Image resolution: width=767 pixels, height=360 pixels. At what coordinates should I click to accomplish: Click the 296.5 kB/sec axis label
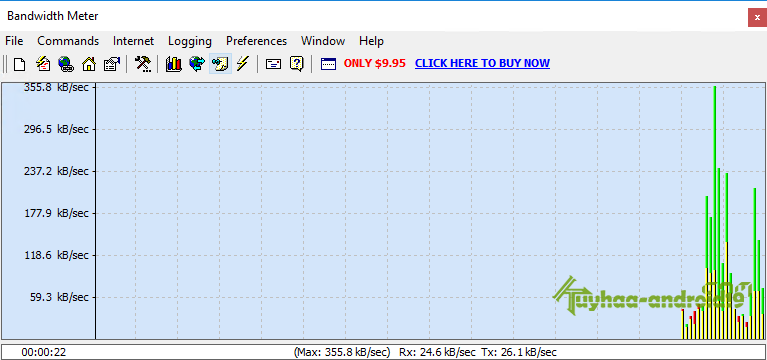(57, 130)
